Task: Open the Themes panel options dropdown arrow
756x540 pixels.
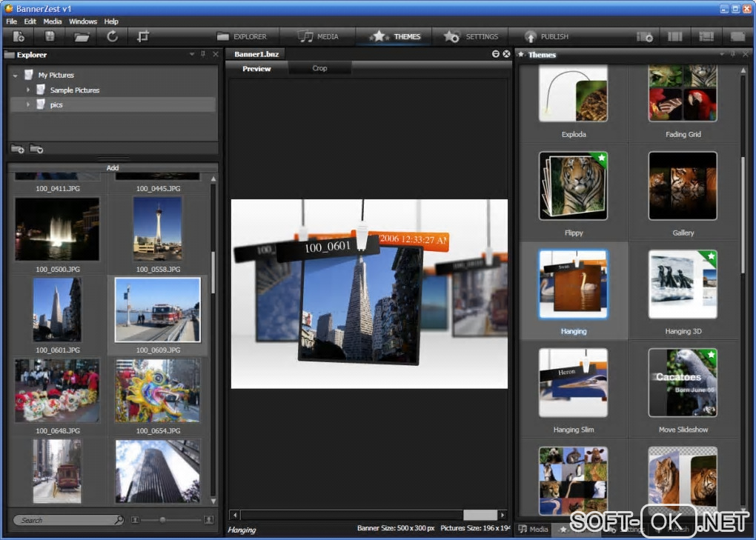Action: (722, 54)
